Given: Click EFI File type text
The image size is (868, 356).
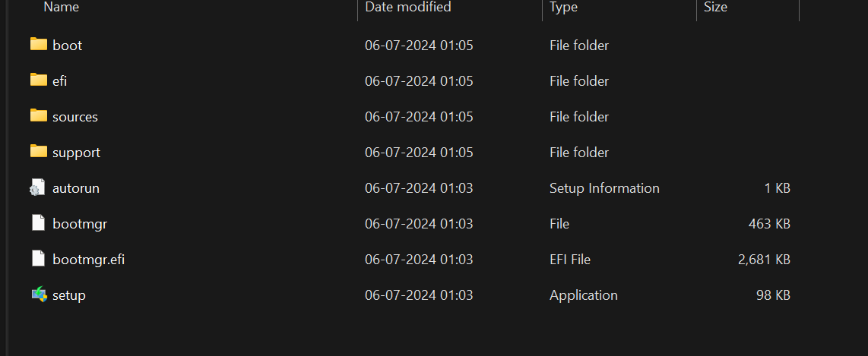Looking at the screenshot, I should (570, 260).
